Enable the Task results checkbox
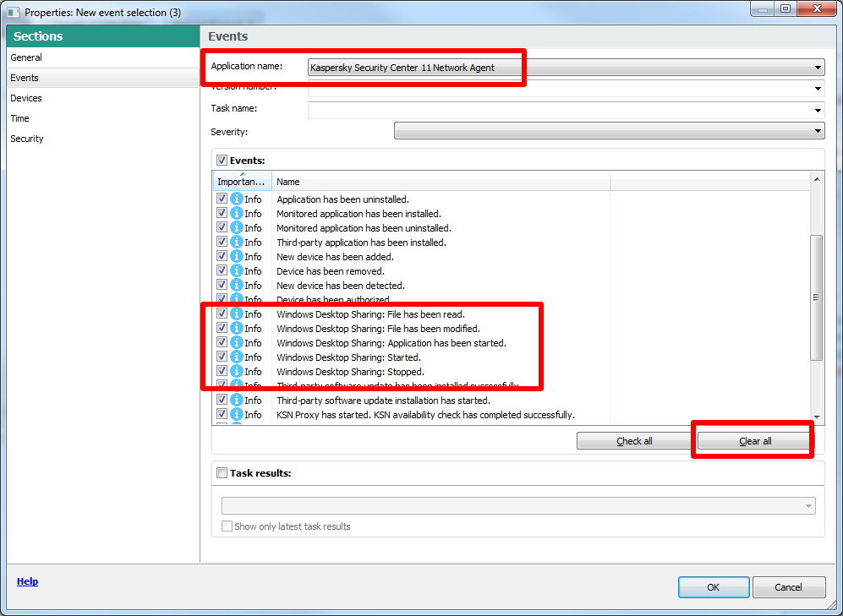843x616 pixels. pyautogui.click(x=222, y=473)
